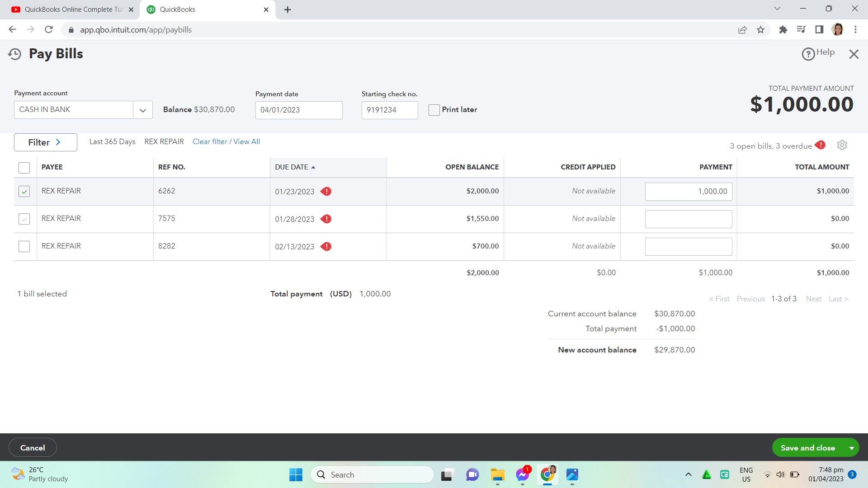Click the table settings gear icon

pos(842,145)
